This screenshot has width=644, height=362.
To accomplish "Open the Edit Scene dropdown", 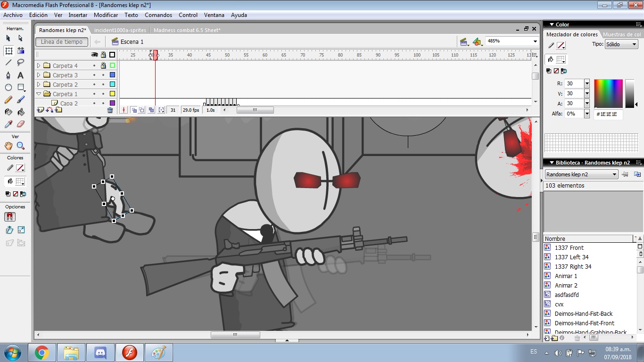I will [x=464, y=42].
